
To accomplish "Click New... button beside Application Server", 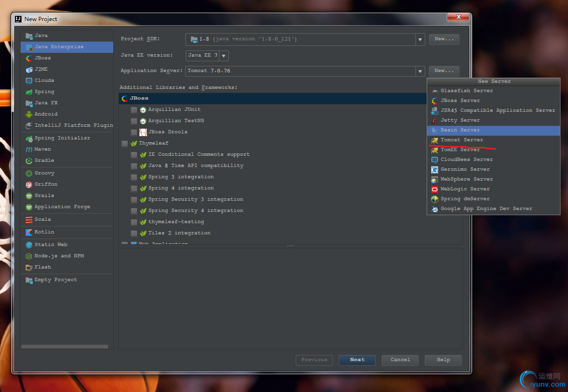I will 444,71.
